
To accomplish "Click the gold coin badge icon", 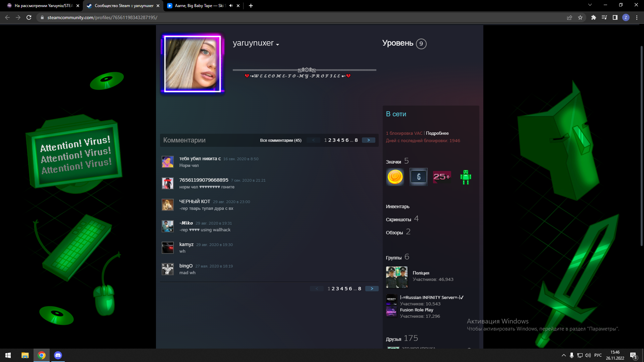I will pos(395,177).
